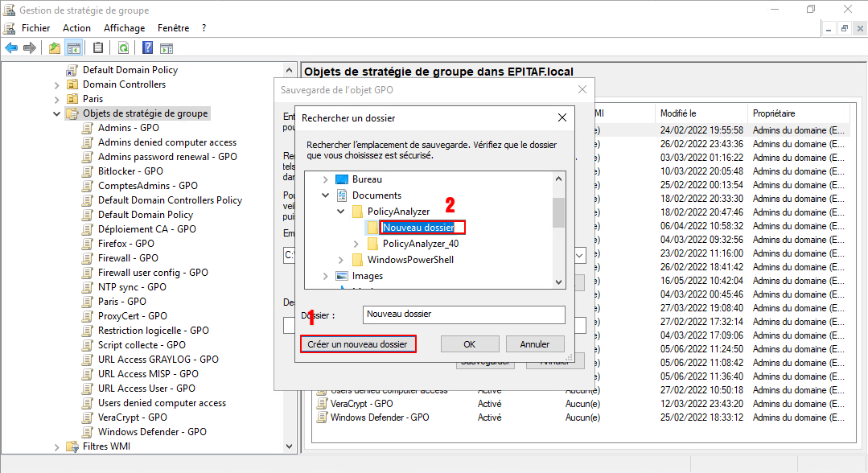Open Help with the blue question mark icon
This screenshot has width=868, height=473.
coord(147,48)
